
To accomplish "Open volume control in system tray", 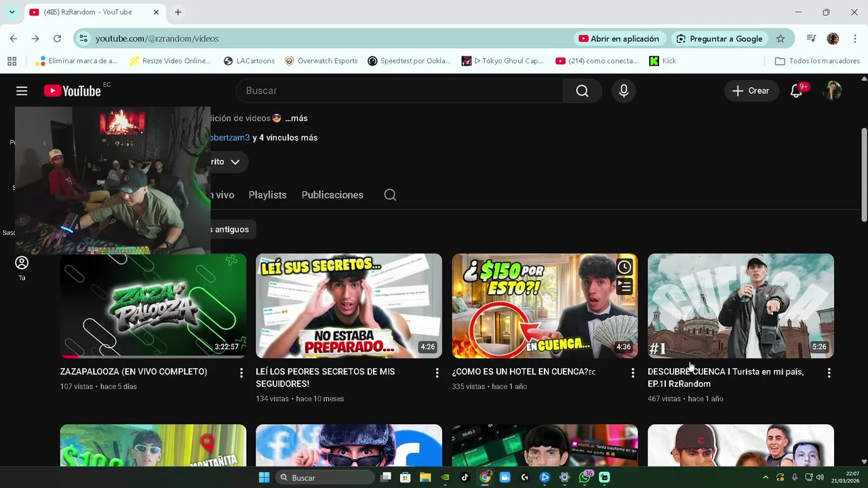I will 820,477.
